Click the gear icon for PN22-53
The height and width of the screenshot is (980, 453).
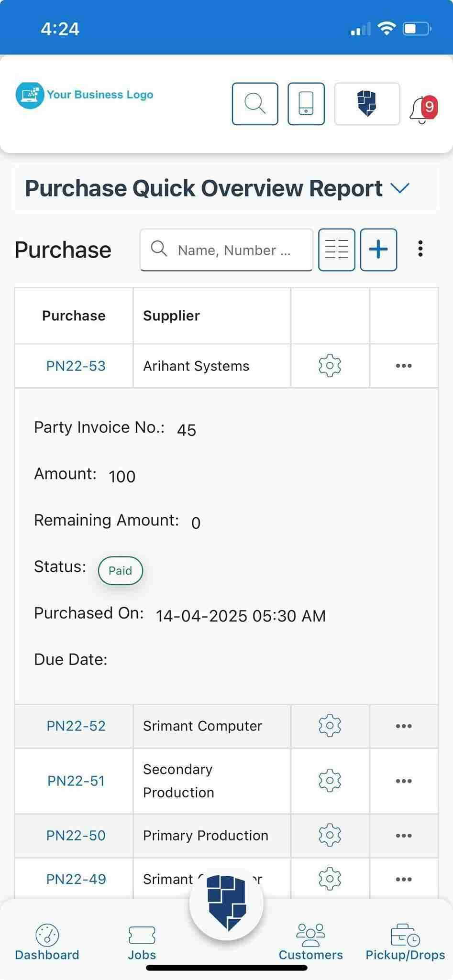(330, 366)
